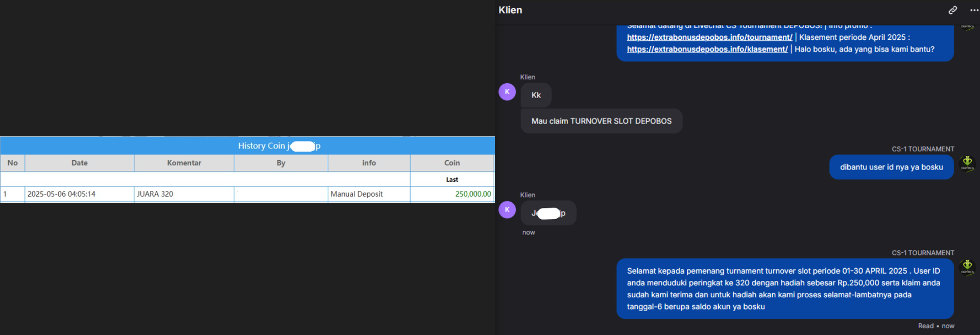Click the 'Read • now' status text

pyautogui.click(x=936, y=326)
